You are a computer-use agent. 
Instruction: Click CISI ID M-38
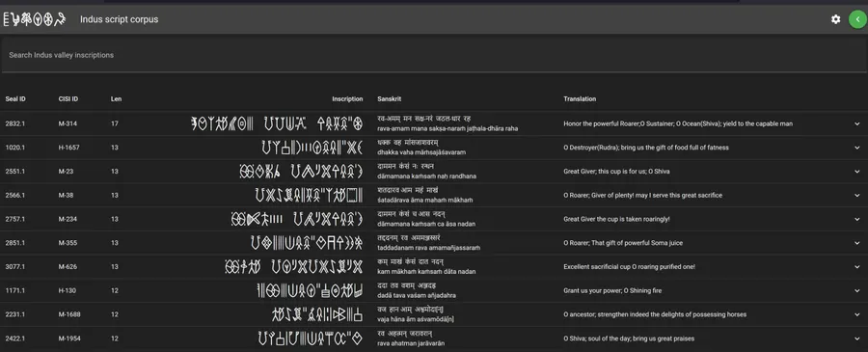tap(66, 196)
